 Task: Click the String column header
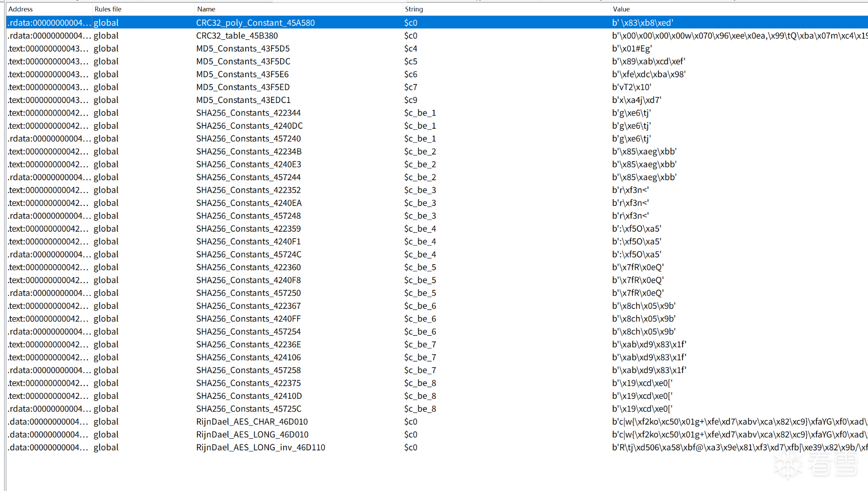(414, 9)
